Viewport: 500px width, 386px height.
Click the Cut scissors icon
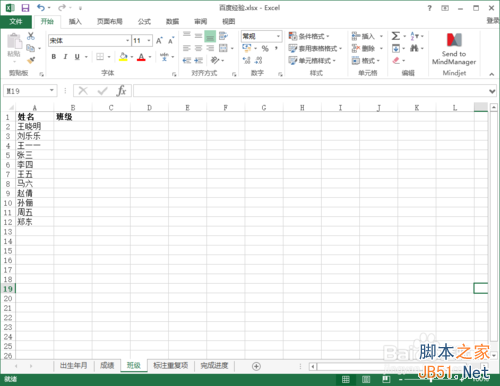pyautogui.click(x=31, y=36)
